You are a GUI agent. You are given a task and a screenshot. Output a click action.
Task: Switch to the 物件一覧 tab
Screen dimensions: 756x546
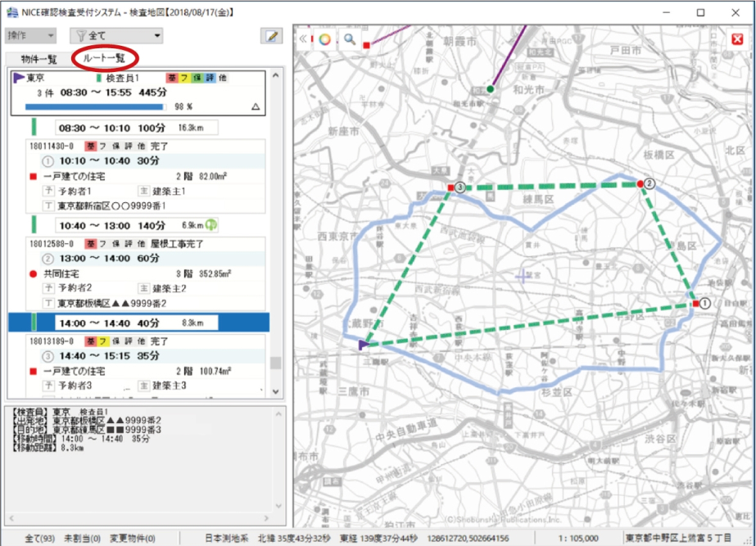[x=38, y=59]
